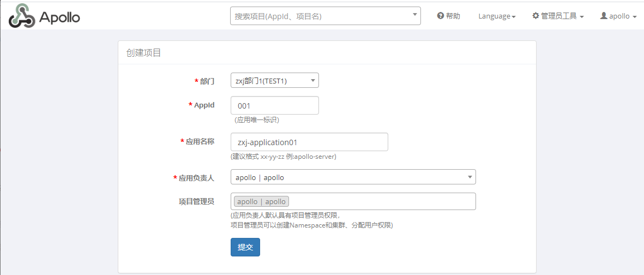The image size is (644, 275).
Task: Click the apollo | apollo admin tag
Action: coord(262,201)
